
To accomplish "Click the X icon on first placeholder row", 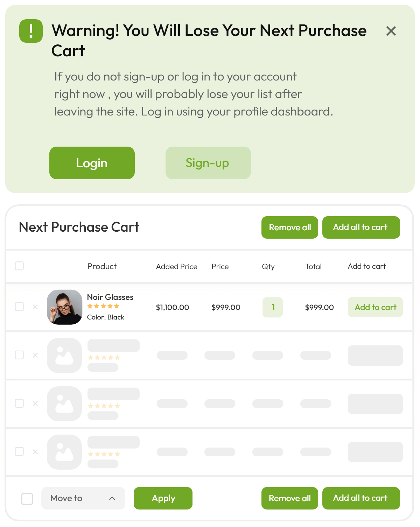I will [x=35, y=355].
